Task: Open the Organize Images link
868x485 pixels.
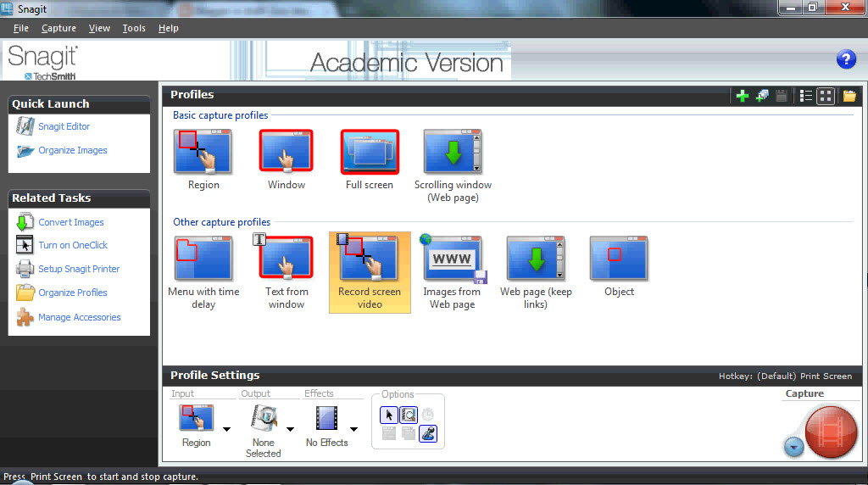Action: [x=73, y=150]
